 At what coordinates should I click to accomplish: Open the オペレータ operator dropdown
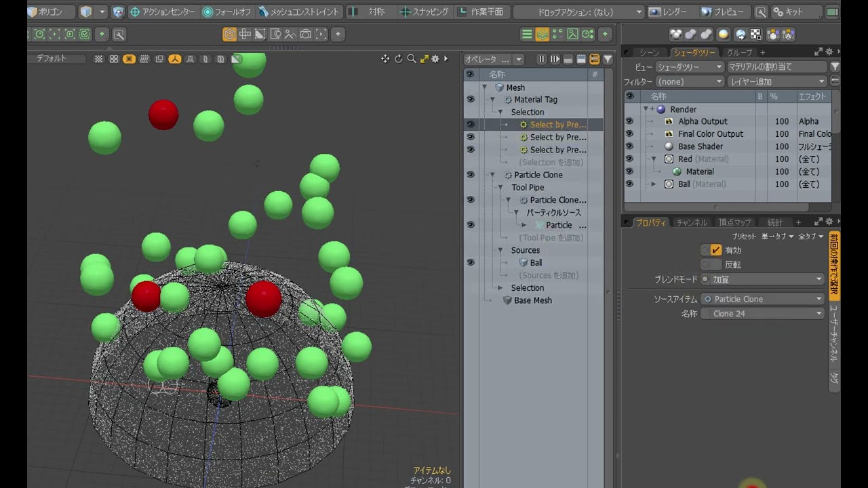click(x=493, y=60)
